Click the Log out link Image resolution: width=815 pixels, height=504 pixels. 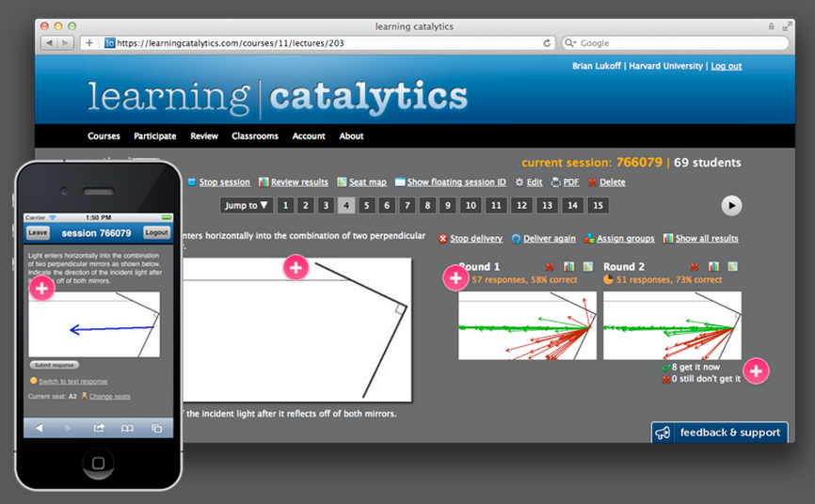coord(727,66)
